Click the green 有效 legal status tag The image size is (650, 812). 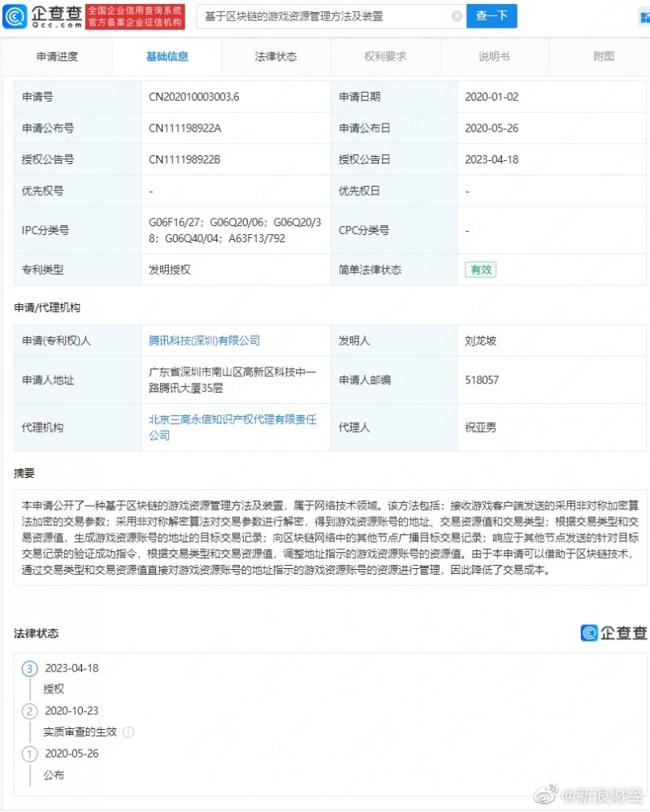pos(480,269)
